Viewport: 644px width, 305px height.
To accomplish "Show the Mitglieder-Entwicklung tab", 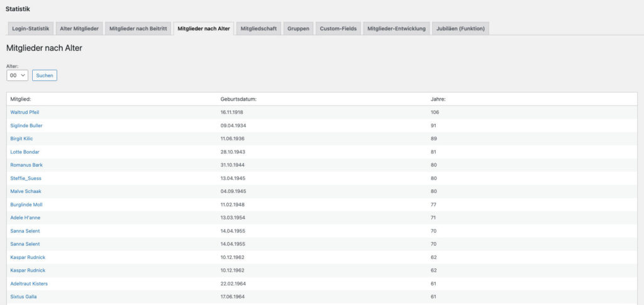I will click(396, 28).
